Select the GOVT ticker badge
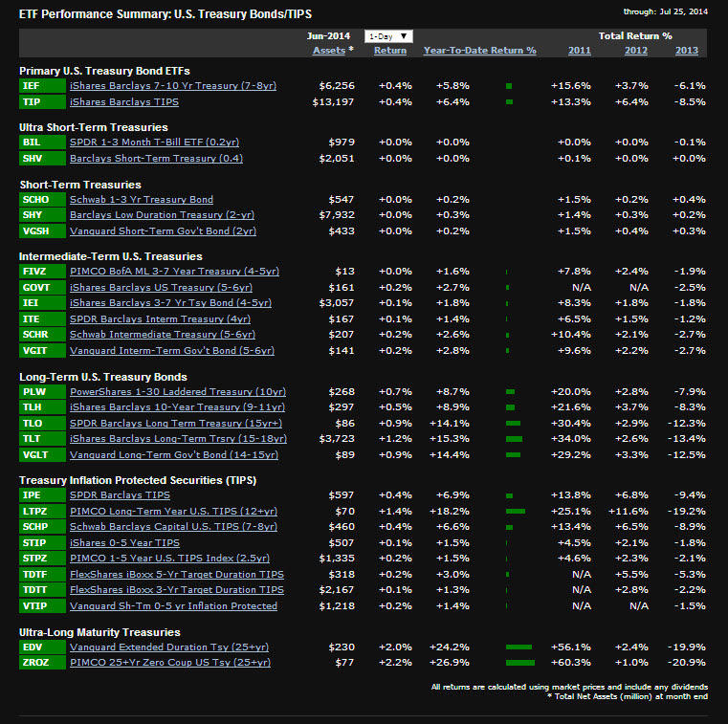The image size is (728, 724). pos(41,287)
